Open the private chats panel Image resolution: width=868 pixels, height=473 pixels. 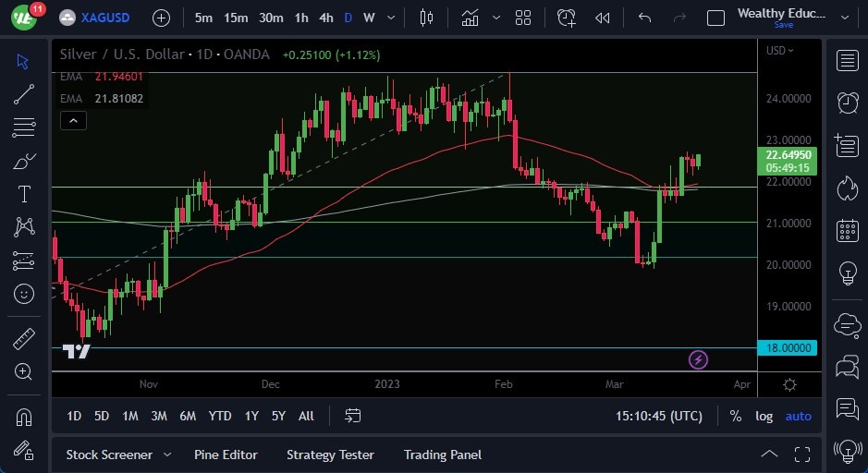pyautogui.click(x=847, y=367)
